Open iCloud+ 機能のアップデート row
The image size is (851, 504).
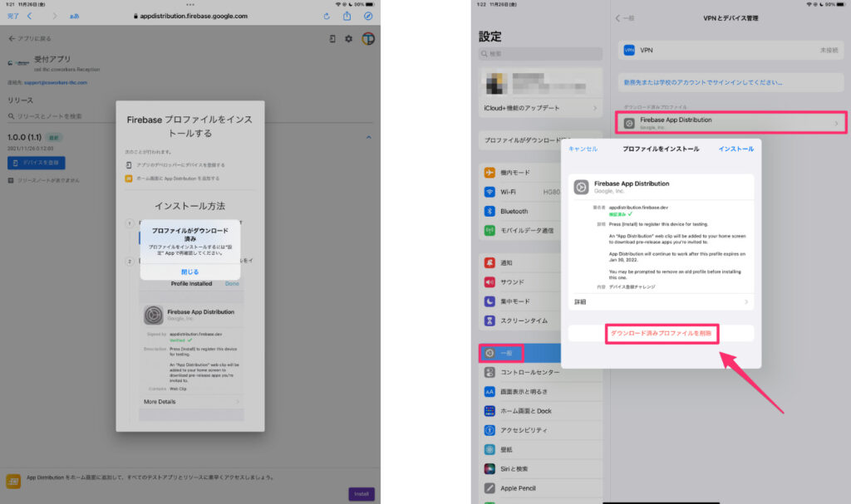pyautogui.click(x=540, y=108)
